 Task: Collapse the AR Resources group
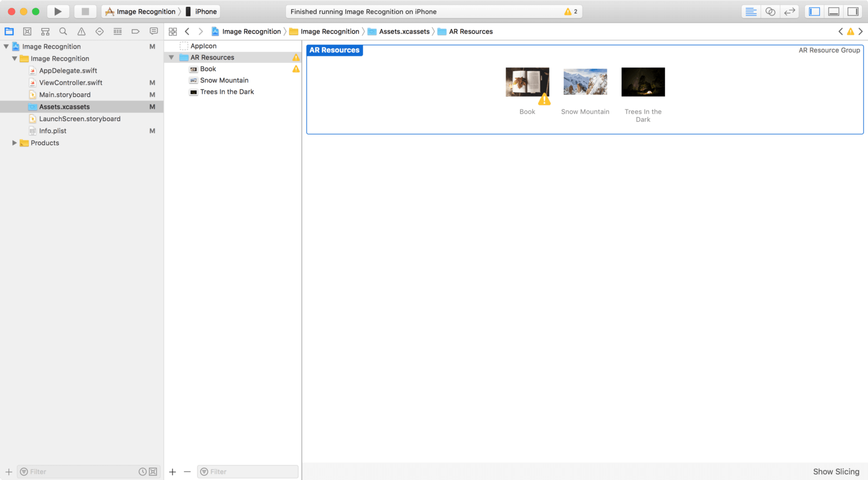click(171, 57)
